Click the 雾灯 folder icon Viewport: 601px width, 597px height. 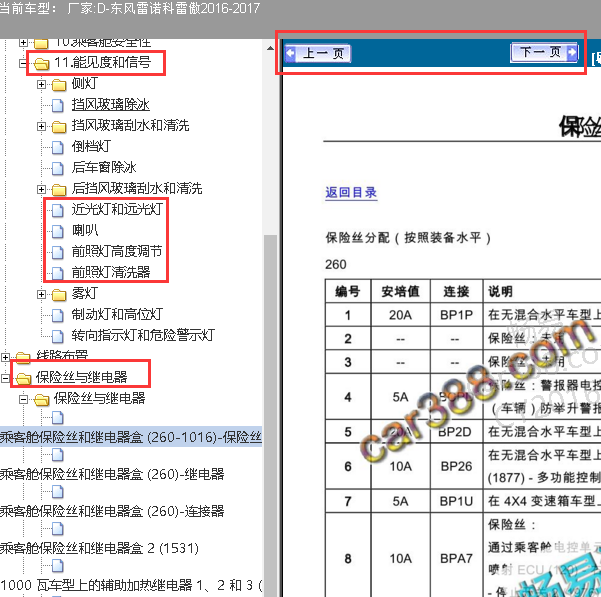coord(59,295)
